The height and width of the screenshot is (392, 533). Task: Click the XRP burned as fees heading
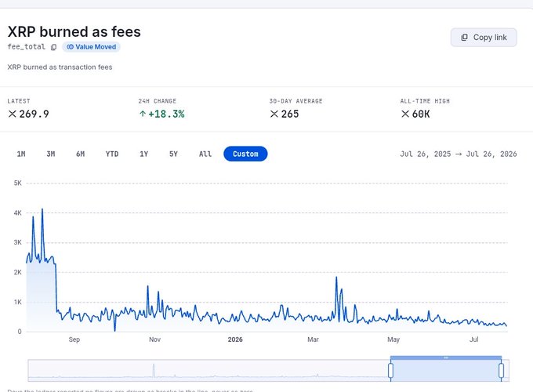(74, 31)
